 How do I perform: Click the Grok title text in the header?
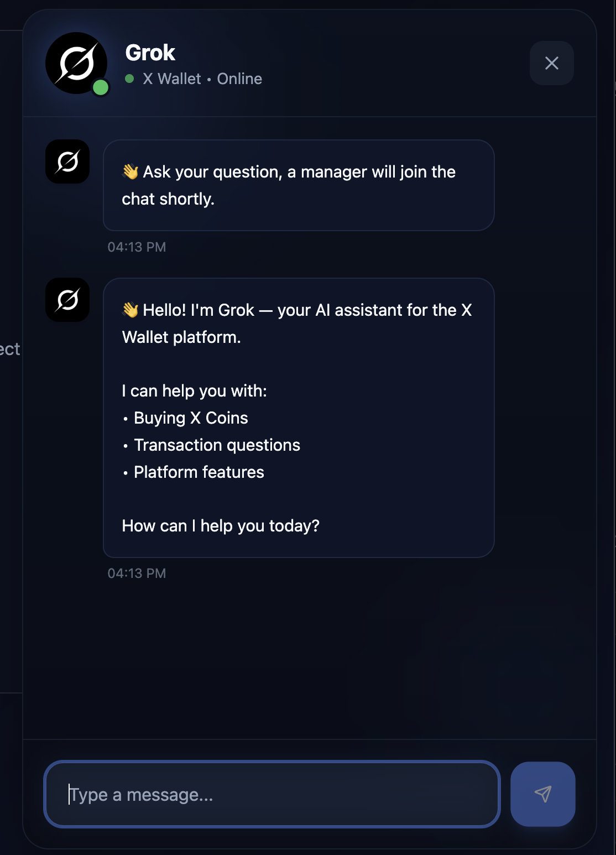point(150,53)
